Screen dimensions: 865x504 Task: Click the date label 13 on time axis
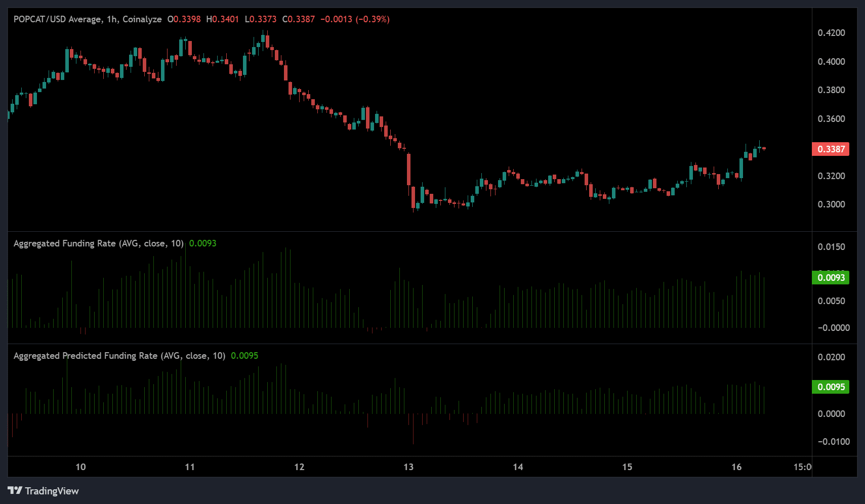tap(408, 467)
